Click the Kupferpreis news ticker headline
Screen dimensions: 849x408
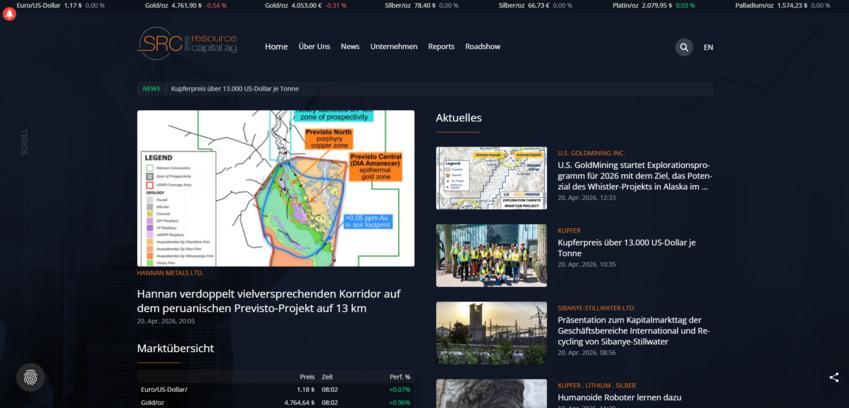[235, 88]
